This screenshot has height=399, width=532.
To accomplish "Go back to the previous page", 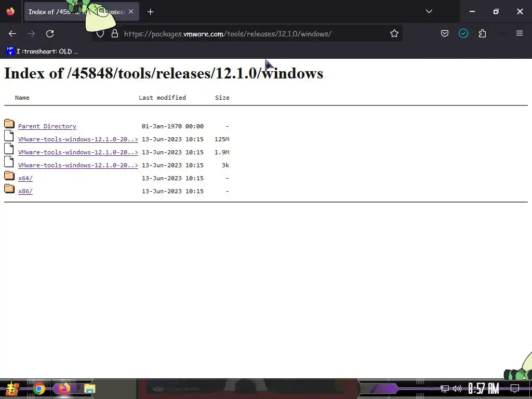I will tap(12, 34).
